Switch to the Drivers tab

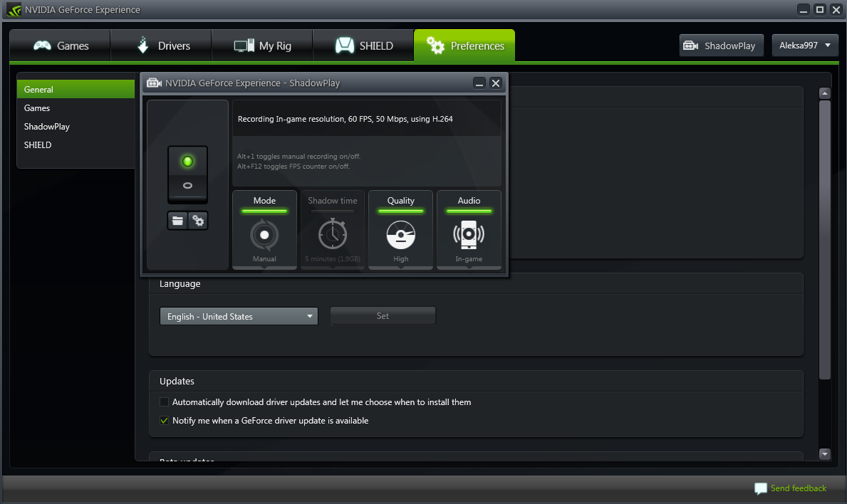[161, 46]
